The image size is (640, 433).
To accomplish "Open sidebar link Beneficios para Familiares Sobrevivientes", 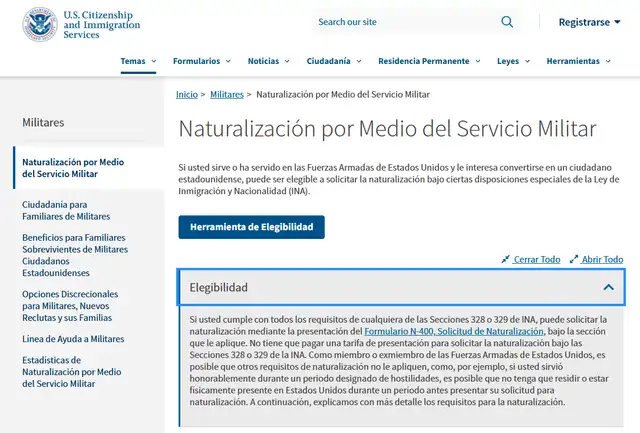I will [x=75, y=255].
